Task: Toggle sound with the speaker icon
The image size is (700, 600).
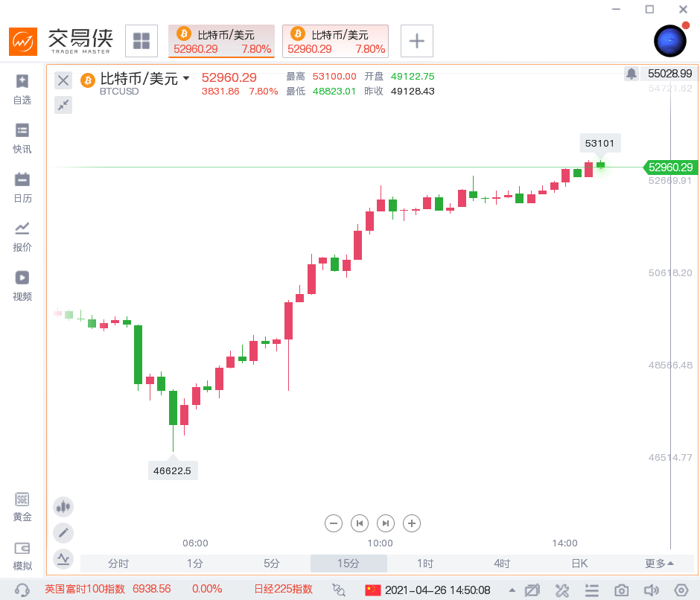Action: (x=652, y=590)
